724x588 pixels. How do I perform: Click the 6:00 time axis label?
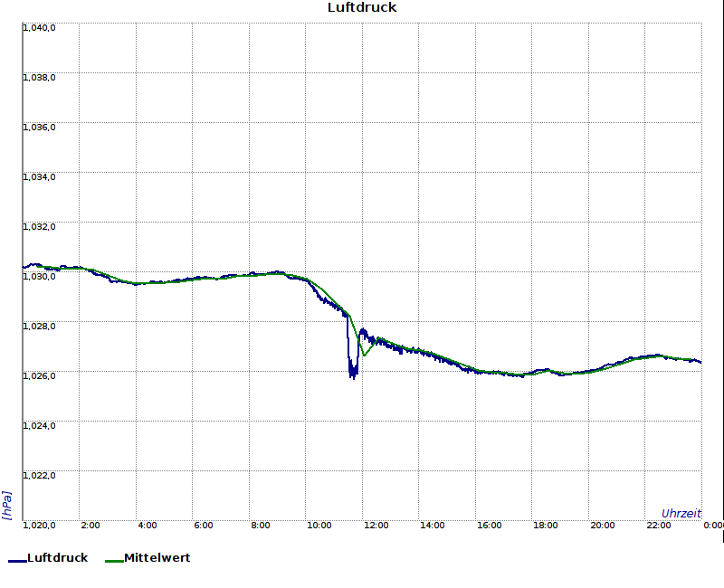(x=204, y=526)
